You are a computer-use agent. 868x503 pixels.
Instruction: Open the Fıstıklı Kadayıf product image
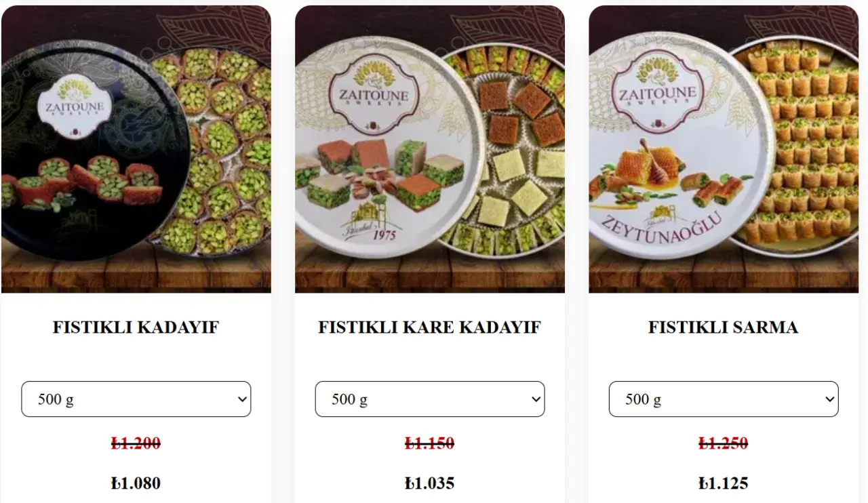[136, 149]
